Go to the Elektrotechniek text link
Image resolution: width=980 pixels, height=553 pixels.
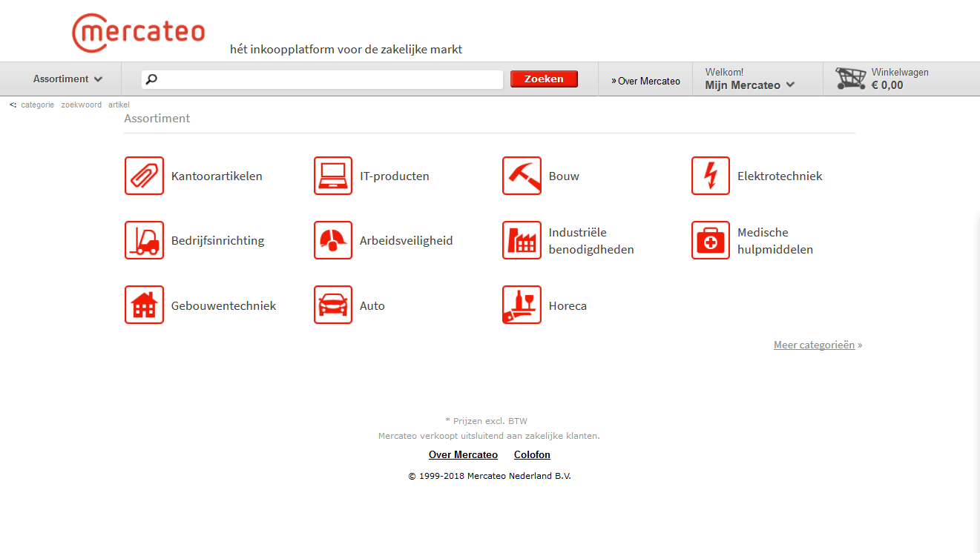pyautogui.click(x=780, y=176)
